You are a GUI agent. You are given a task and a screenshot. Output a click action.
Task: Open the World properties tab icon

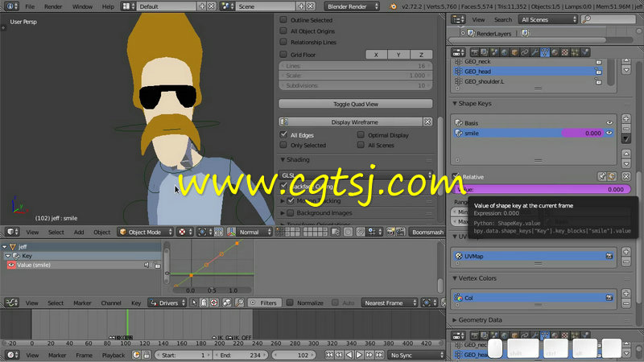click(505, 52)
